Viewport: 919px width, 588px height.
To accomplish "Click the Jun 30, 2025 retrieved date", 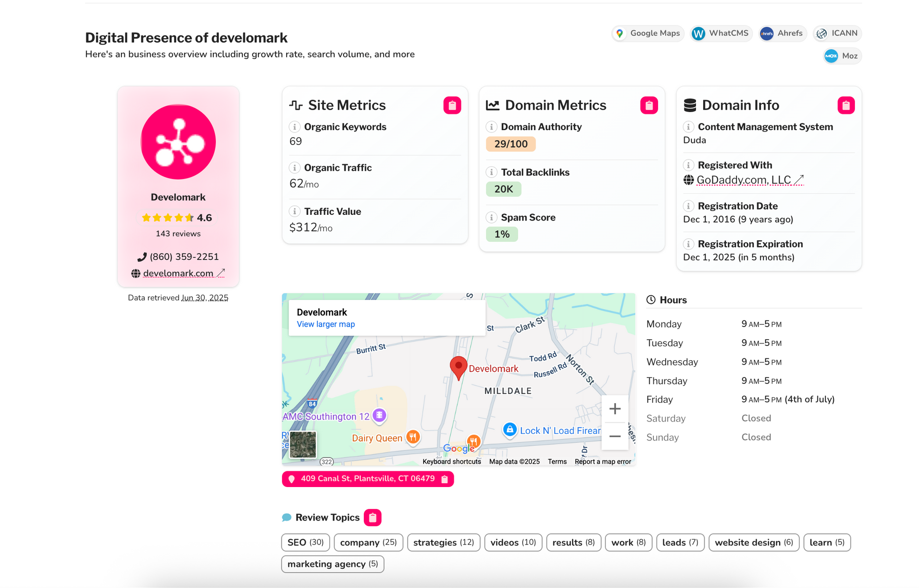I will click(x=205, y=298).
